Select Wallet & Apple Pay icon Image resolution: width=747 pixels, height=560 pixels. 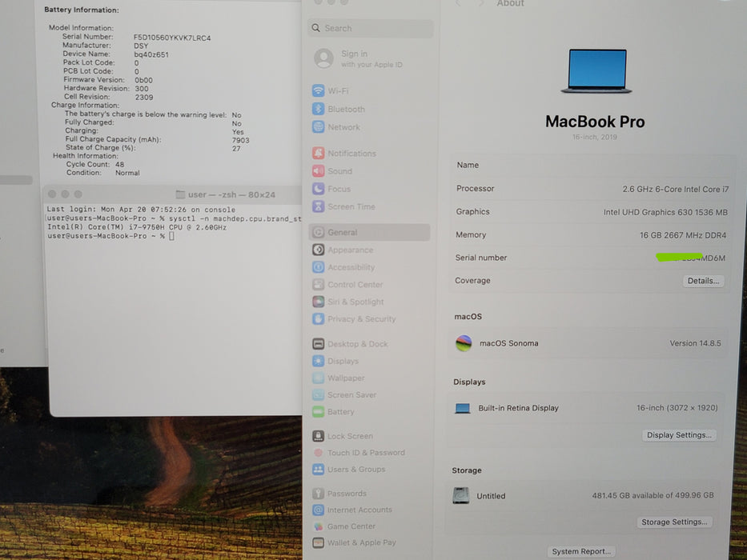click(x=318, y=542)
